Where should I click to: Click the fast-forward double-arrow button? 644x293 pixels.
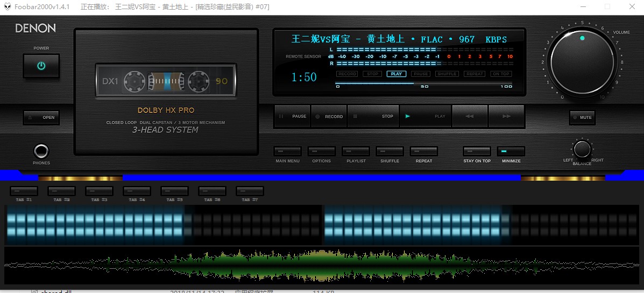[506, 116]
